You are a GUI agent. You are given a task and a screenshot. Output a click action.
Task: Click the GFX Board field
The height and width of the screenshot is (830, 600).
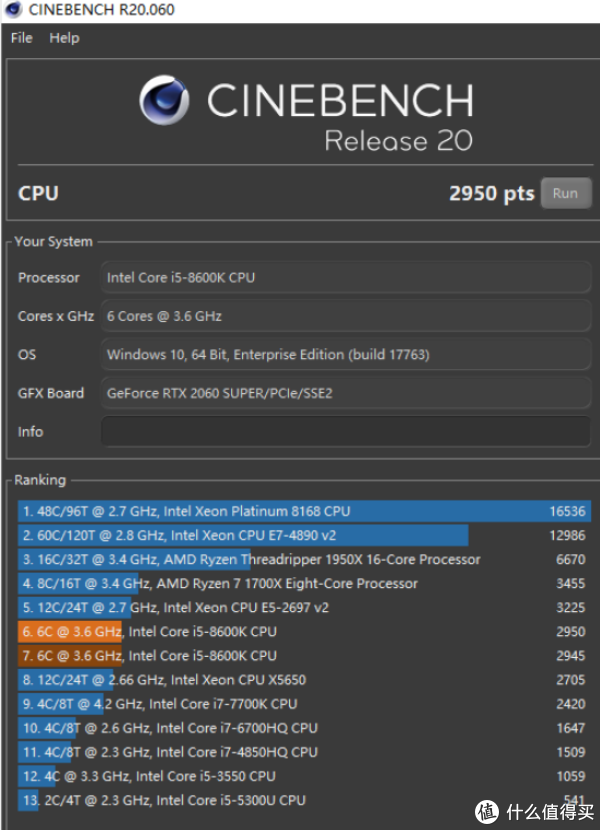click(346, 393)
